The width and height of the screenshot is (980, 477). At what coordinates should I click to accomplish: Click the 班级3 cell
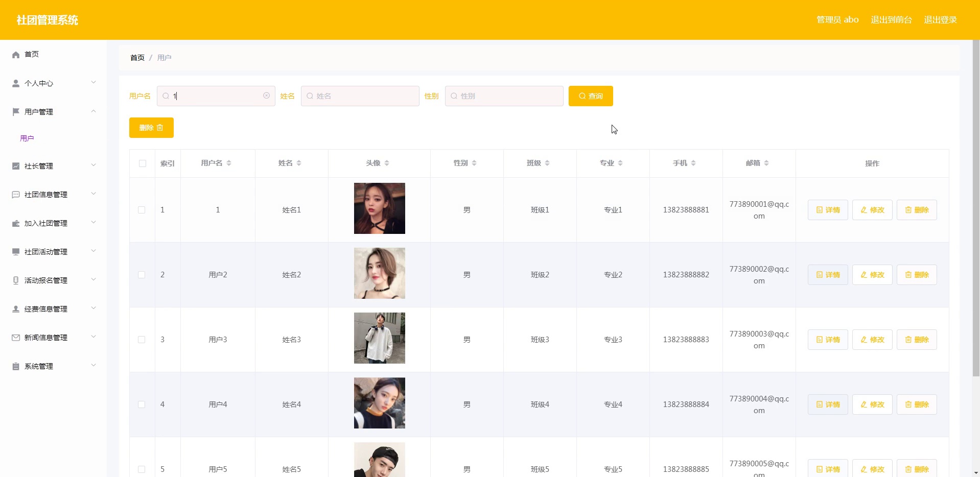click(540, 340)
